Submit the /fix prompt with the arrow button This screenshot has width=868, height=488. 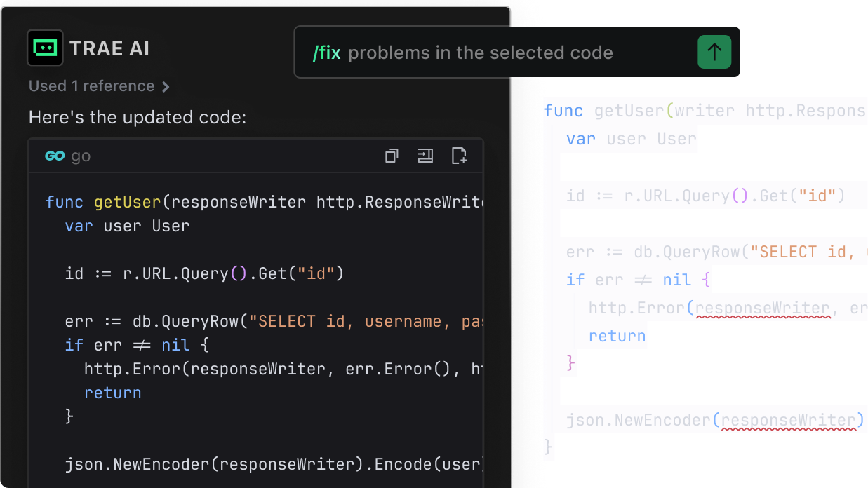[714, 52]
